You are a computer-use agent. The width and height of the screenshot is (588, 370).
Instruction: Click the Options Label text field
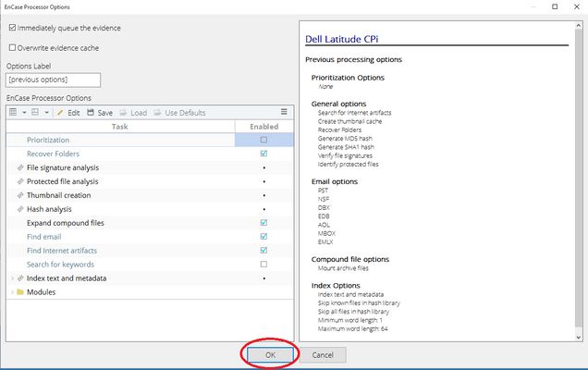[x=53, y=80]
